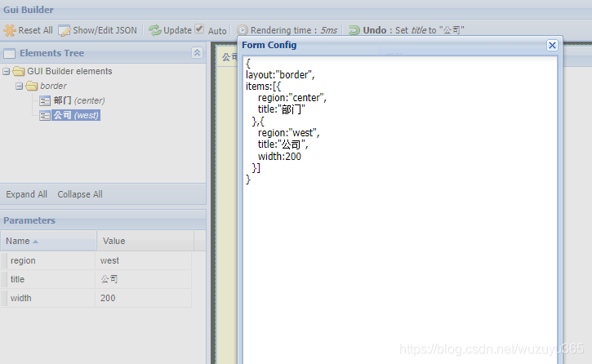Click the Update button label
The width and height of the screenshot is (592, 364).
[177, 30]
